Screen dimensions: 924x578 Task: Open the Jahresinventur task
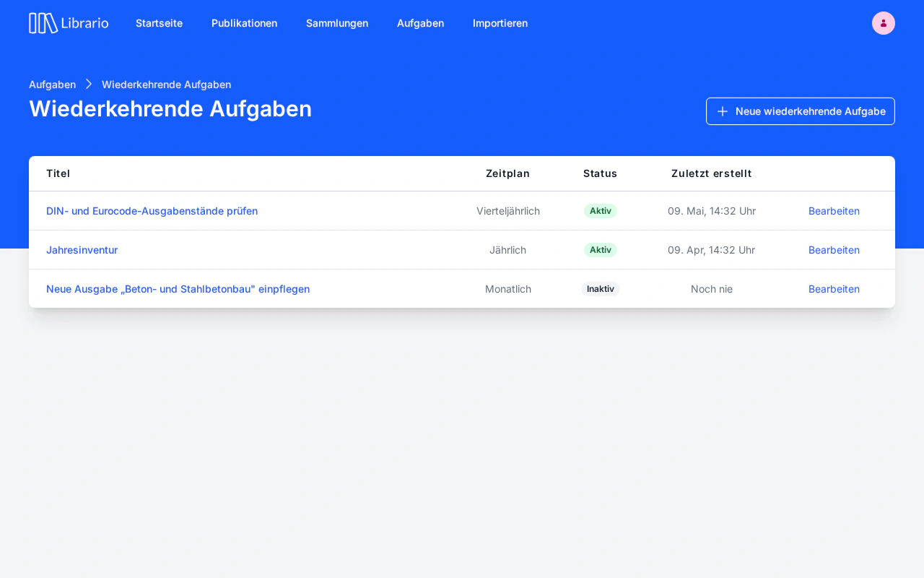tap(82, 250)
